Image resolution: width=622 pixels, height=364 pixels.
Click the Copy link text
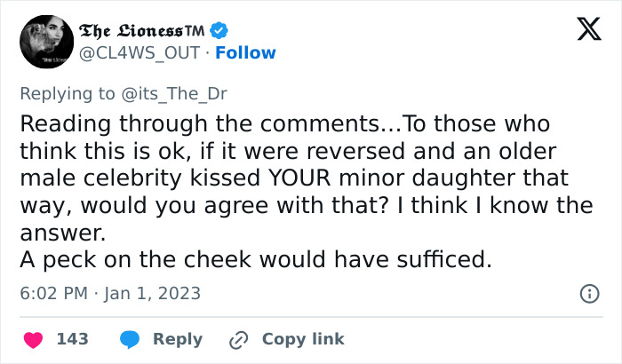pos(303,339)
